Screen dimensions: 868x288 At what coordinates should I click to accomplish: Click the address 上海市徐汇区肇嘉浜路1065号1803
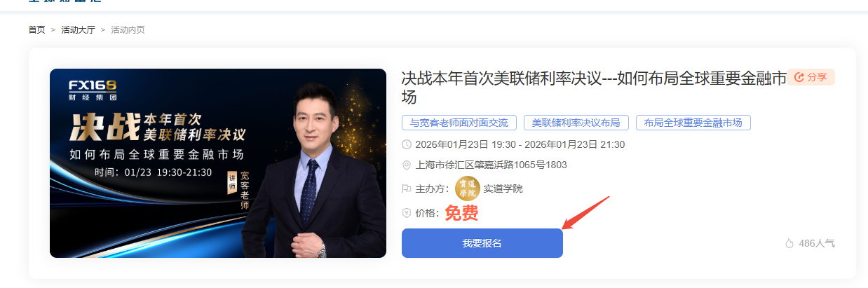491,165
